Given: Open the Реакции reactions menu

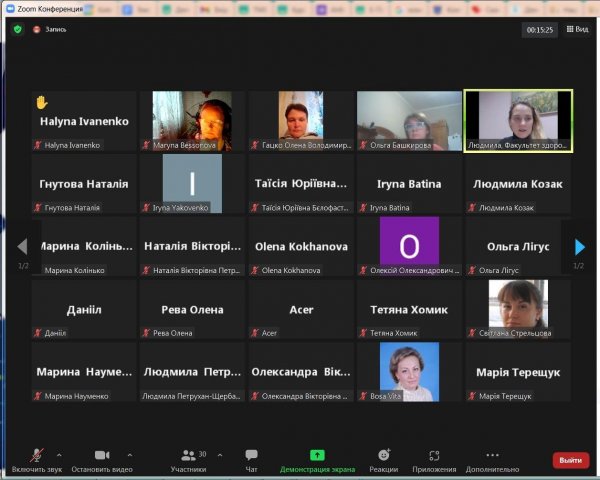Looking at the screenshot, I should coord(383,455).
